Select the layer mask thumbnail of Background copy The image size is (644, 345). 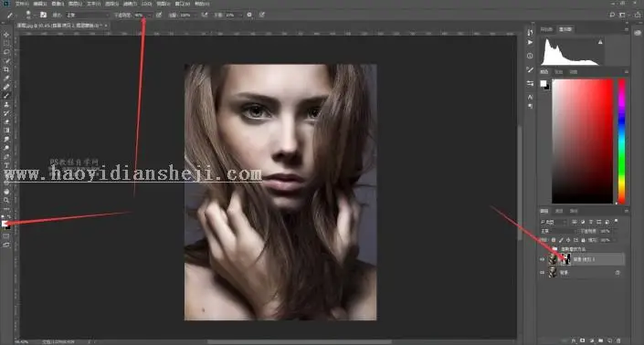(x=565, y=259)
